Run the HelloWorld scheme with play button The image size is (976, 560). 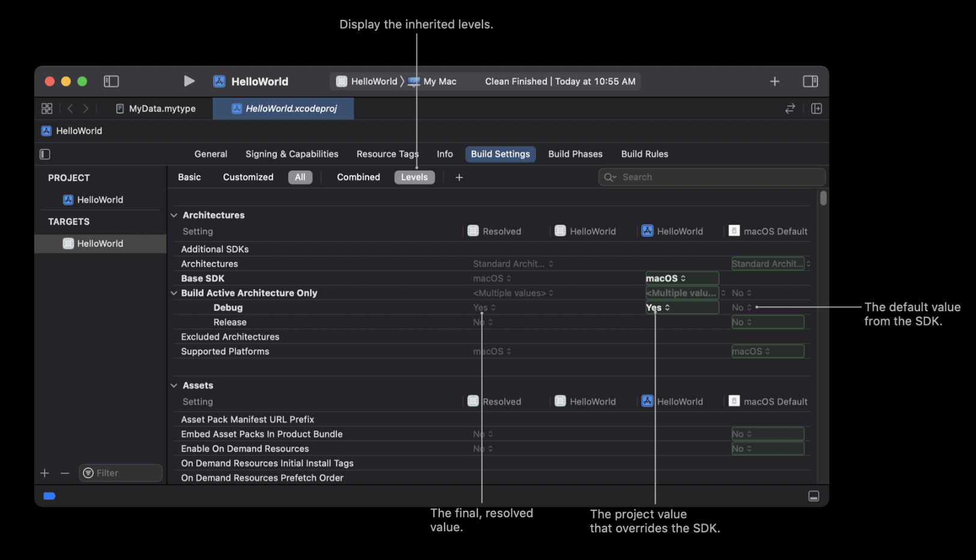pos(189,81)
